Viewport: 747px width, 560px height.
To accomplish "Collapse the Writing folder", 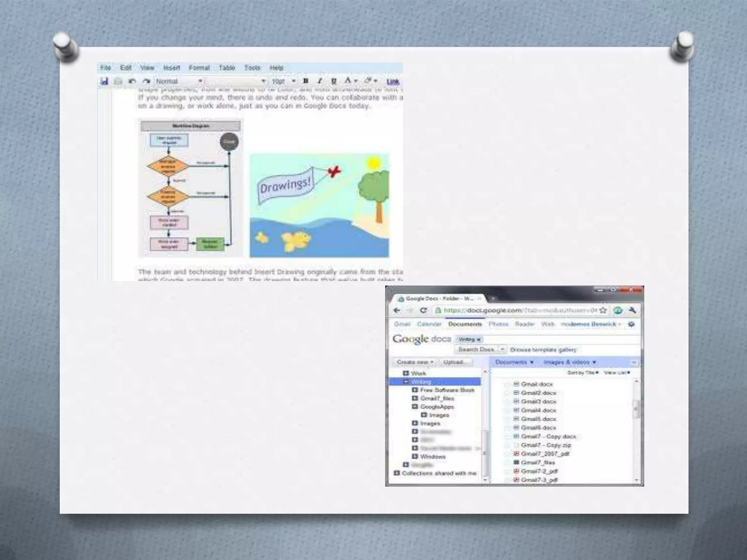I will click(x=406, y=382).
